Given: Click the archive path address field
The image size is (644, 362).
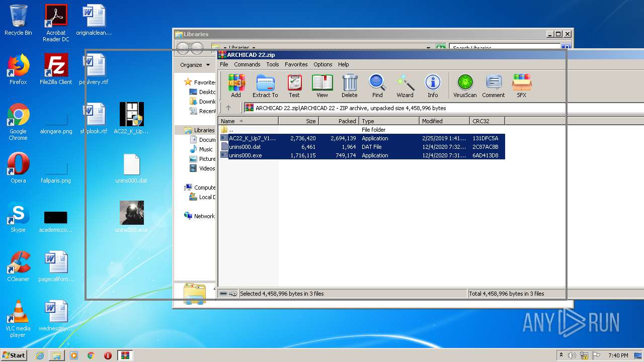Looking at the screenshot, I should point(444,108).
